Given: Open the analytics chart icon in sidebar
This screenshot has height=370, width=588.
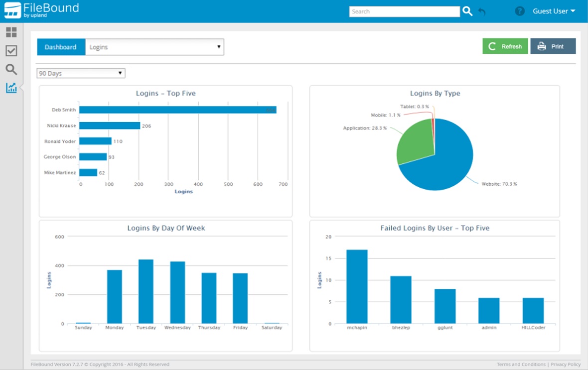Looking at the screenshot, I should click(x=11, y=88).
